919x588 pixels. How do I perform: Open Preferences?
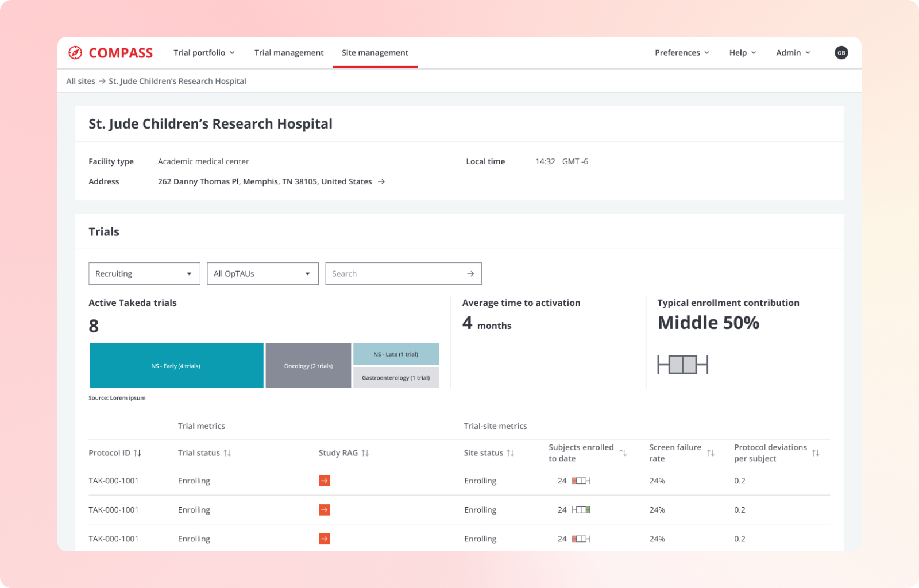click(682, 52)
